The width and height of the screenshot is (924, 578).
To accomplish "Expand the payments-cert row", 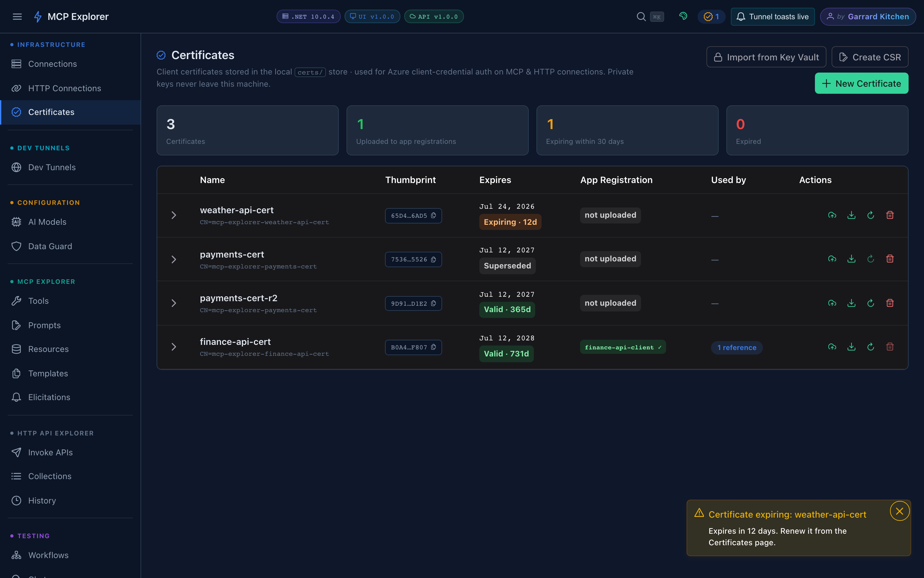I will pos(174,259).
